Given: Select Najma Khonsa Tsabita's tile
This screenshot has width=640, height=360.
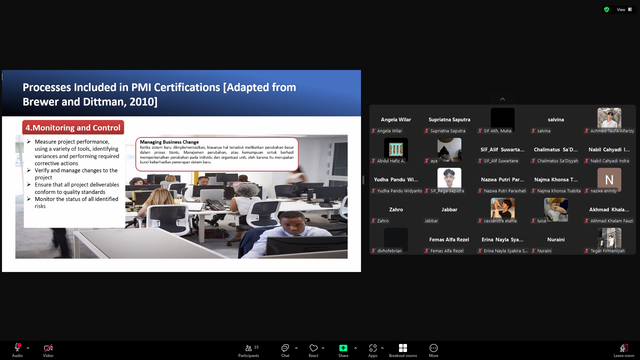Looking at the screenshot, I should coord(556,180).
